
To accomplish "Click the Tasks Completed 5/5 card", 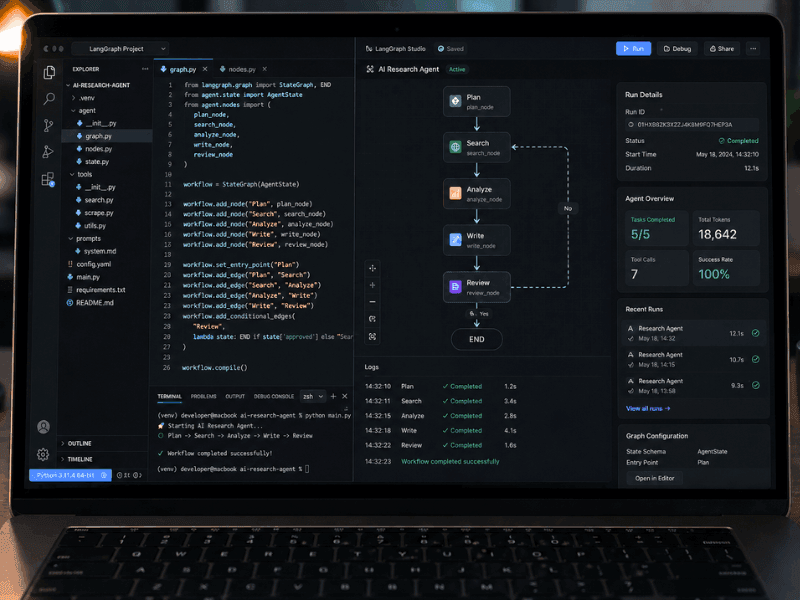I will coord(657,228).
